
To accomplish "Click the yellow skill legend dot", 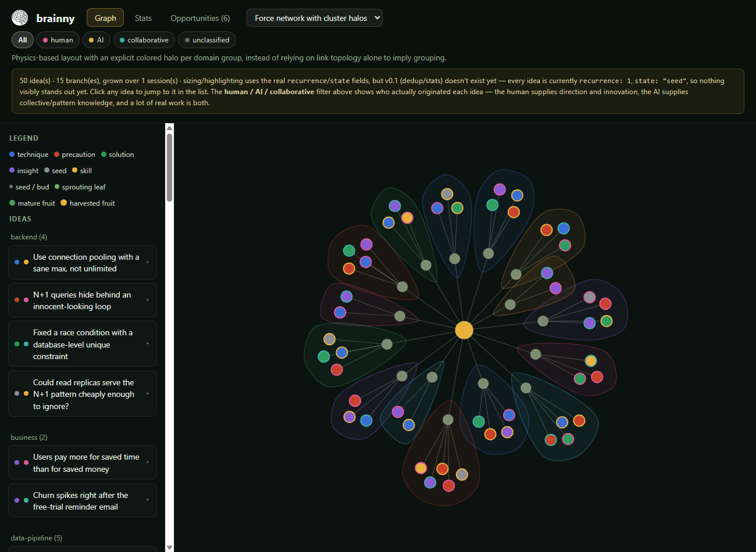I will [x=74, y=170].
